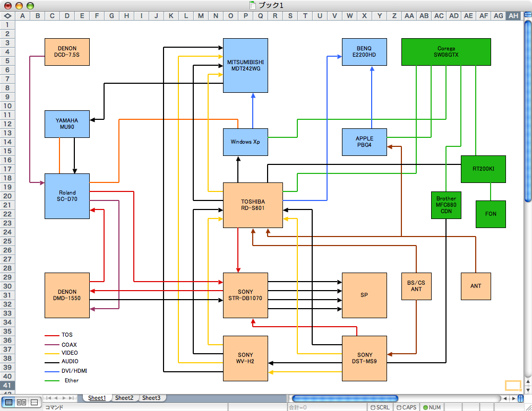Click the TOS legend label
The height and width of the screenshot is (411, 532).
coord(67,335)
